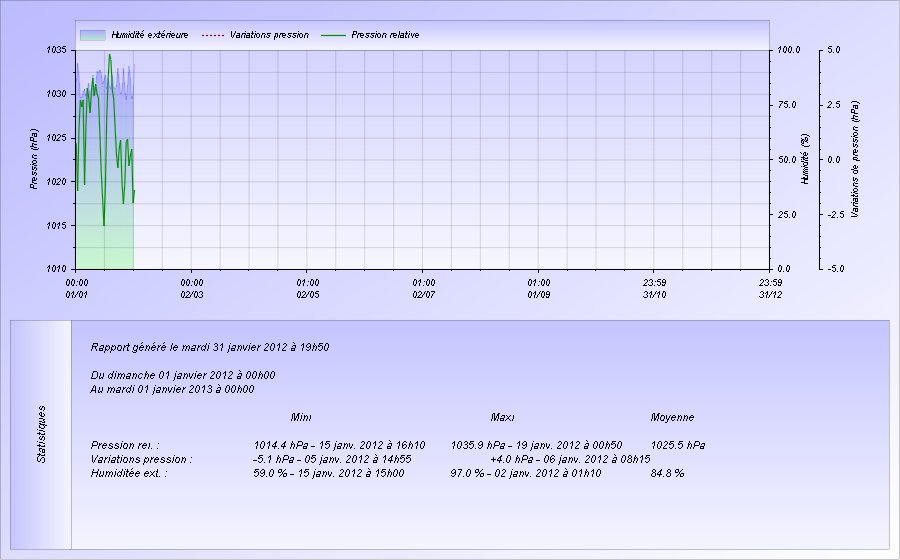This screenshot has height=560, width=900.
Task: Click the 1015 pressure axis value
Action: pyautogui.click(x=56, y=225)
